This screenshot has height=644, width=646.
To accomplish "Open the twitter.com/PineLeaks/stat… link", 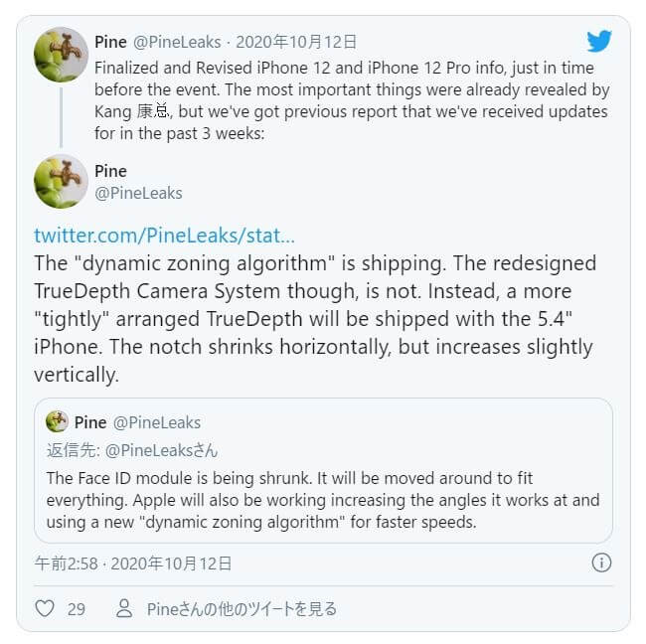I will tap(164, 236).
